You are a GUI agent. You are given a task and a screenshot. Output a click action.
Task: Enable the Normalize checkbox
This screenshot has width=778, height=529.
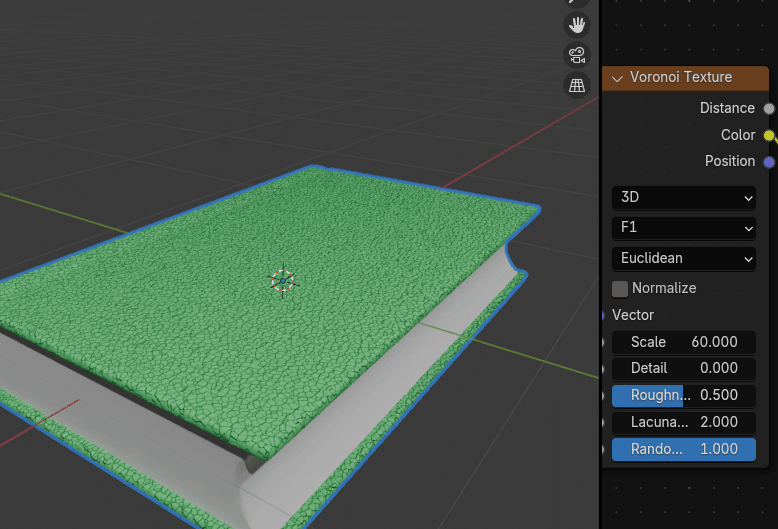620,289
